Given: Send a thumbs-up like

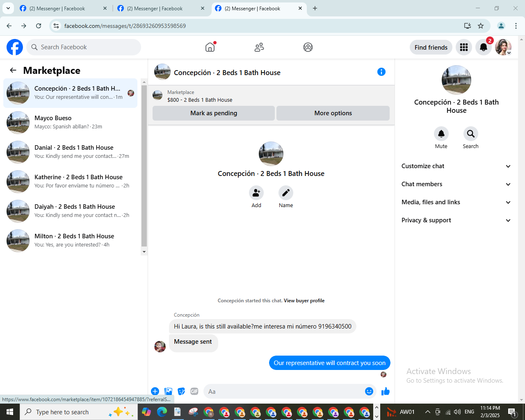Looking at the screenshot, I should click(x=386, y=391).
